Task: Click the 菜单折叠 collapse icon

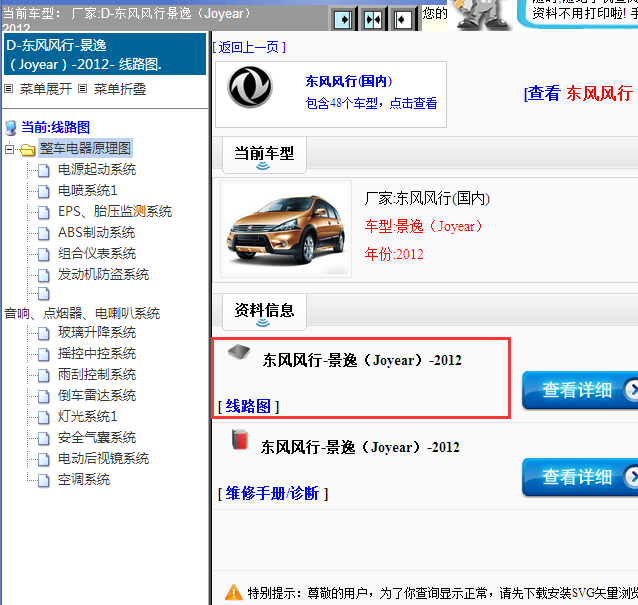Action: tap(82, 89)
